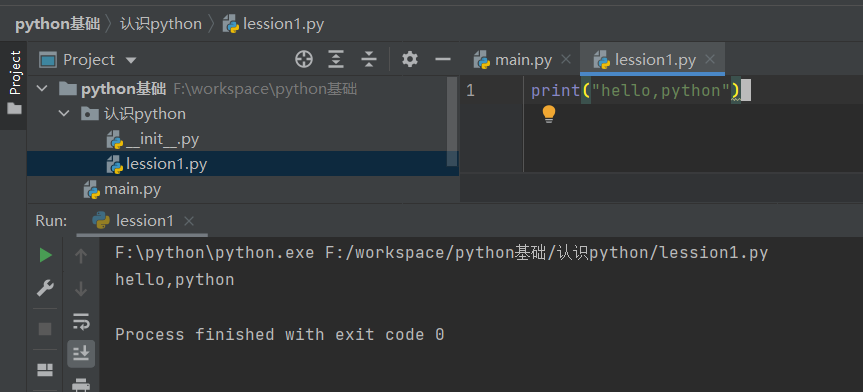This screenshot has width=863, height=392.
Task: Open run configuration wrench icon
Action: 45,287
